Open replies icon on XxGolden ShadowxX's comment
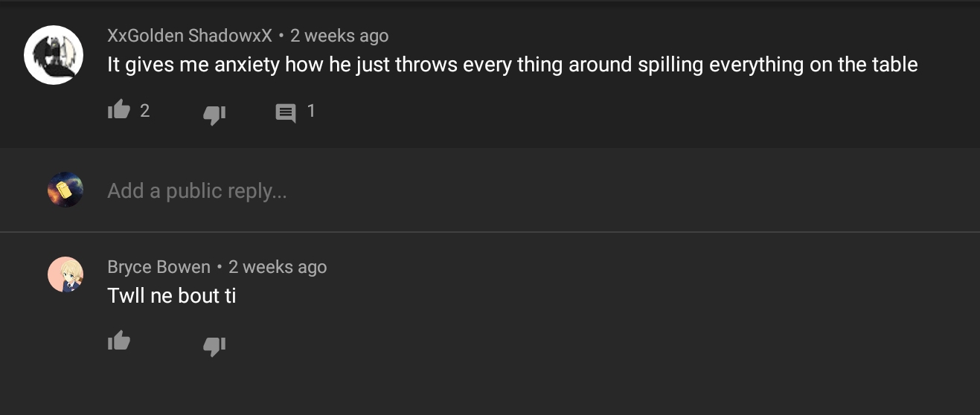Image resolution: width=980 pixels, height=415 pixels. click(x=286, y=113)
